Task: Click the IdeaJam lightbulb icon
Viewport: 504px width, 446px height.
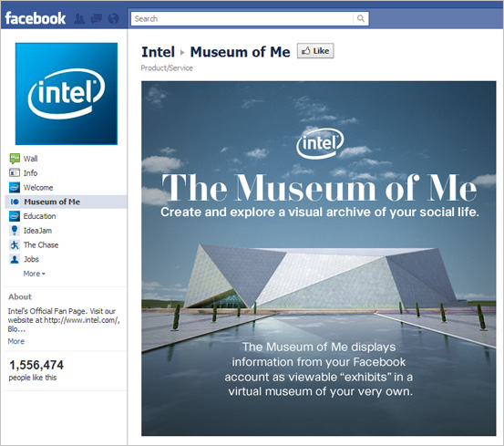Action: (15, 231)
